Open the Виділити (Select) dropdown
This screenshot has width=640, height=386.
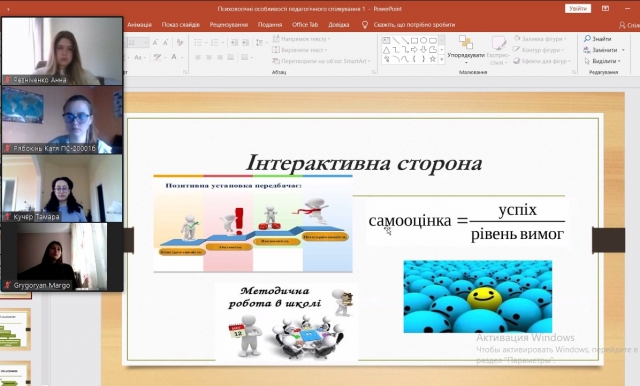coord(602,61)
